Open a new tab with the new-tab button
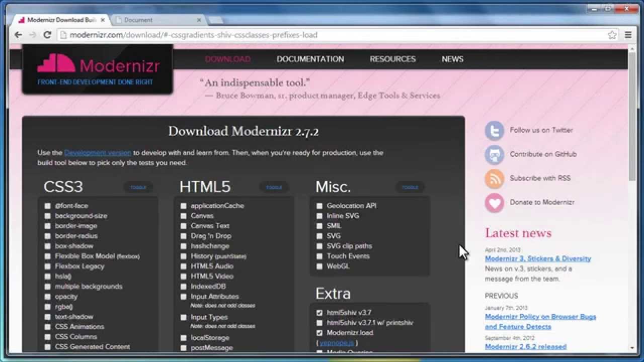The image size is (644, 362). click(x=215, y=20)
